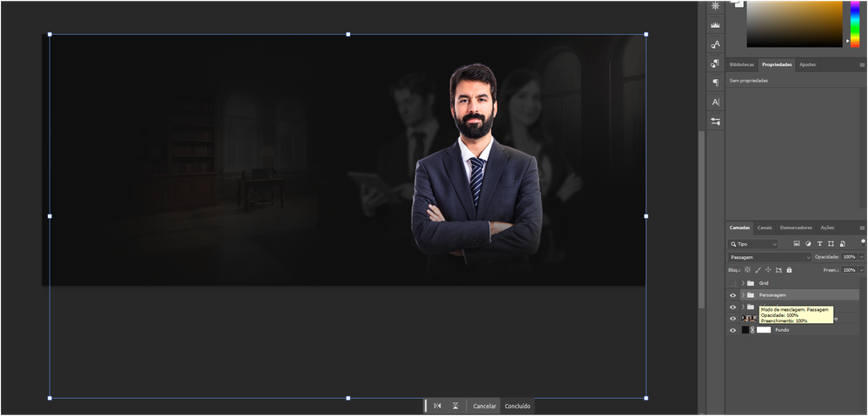The height and width of the screenshot is (416, 868).
Task: Expand the Personagem group
Action: [x=743, y=295]
